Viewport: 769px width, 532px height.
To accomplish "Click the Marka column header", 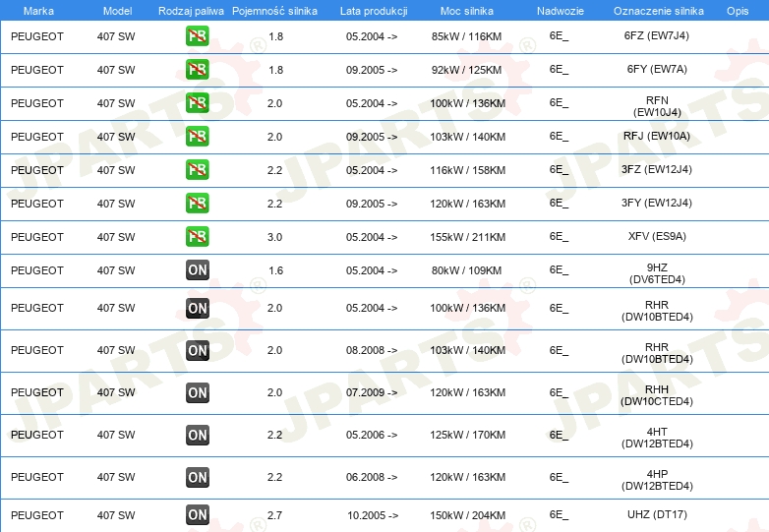I will coord(38,11).
